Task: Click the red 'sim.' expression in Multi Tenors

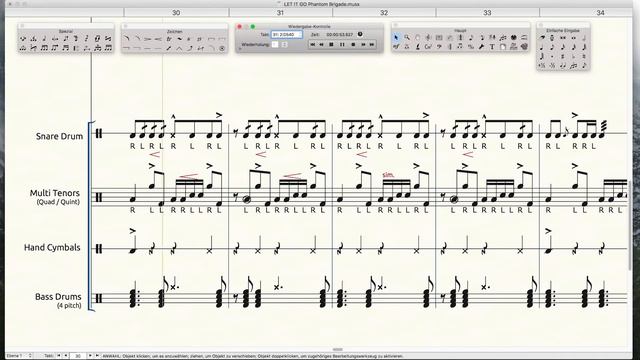Action: point(388,175)
